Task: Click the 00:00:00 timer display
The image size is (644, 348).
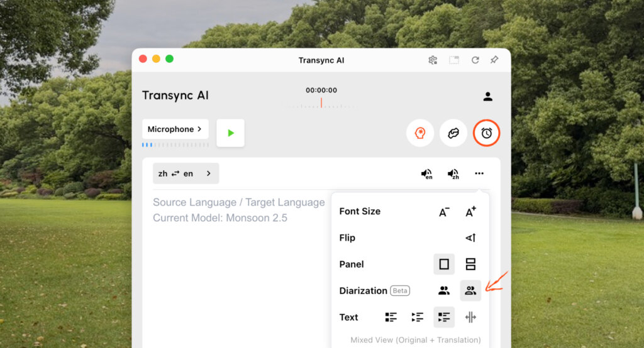Action: (x=321, y=90)
